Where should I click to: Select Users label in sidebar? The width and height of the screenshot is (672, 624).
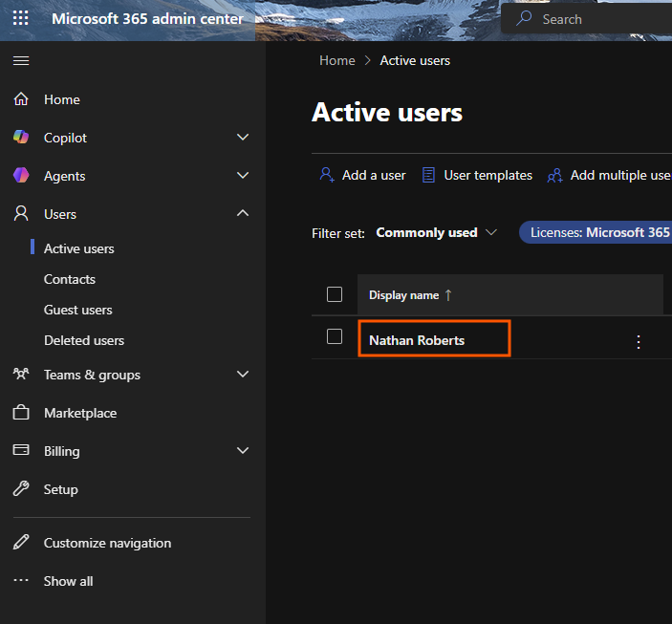[60, 214]
